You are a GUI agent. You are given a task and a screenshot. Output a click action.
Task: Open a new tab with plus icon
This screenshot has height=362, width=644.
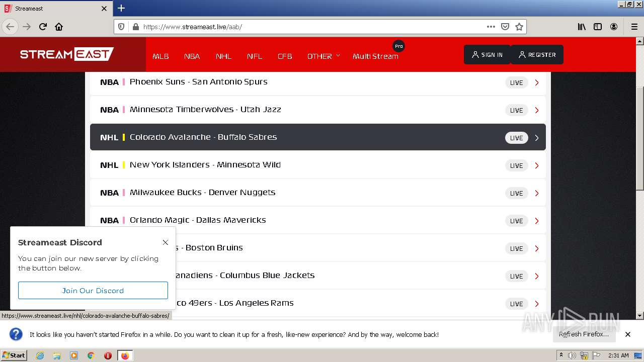pyautogui.click(x=121, y=8)
